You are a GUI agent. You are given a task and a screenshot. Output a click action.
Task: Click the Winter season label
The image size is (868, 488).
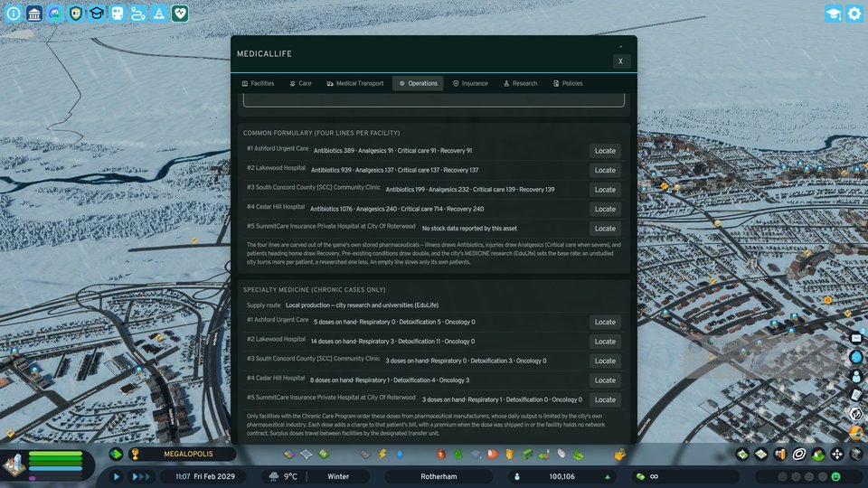pyautogui.click(x=338, y=476)
